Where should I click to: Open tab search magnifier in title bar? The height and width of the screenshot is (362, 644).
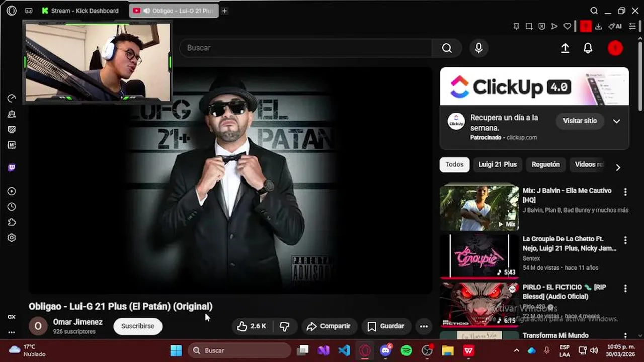594,11
